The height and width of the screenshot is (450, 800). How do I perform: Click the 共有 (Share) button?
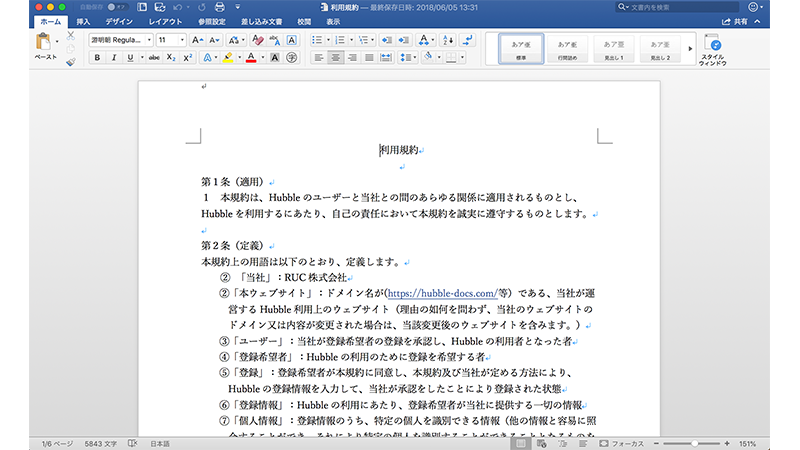(x=735, y=21)
